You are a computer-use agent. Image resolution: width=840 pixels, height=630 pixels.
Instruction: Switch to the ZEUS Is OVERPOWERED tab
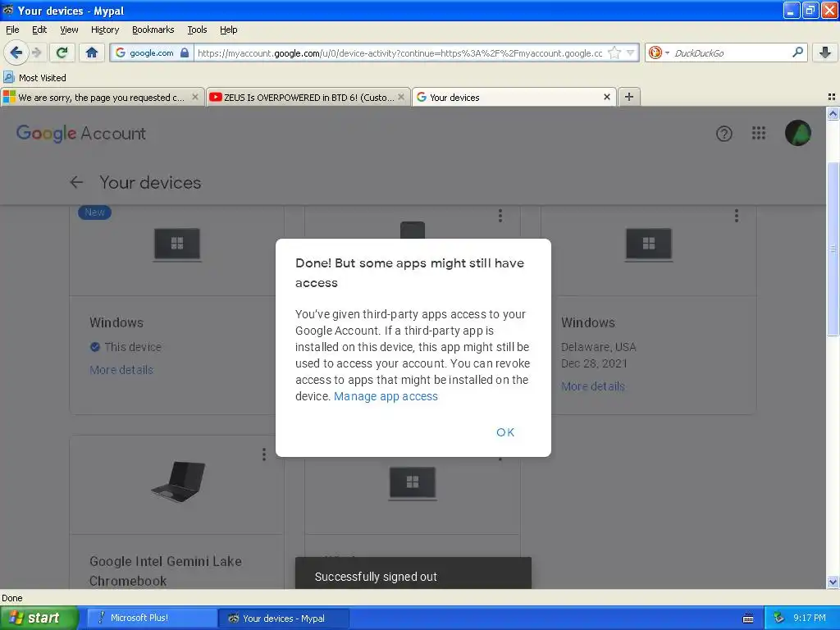coord(308,97)
